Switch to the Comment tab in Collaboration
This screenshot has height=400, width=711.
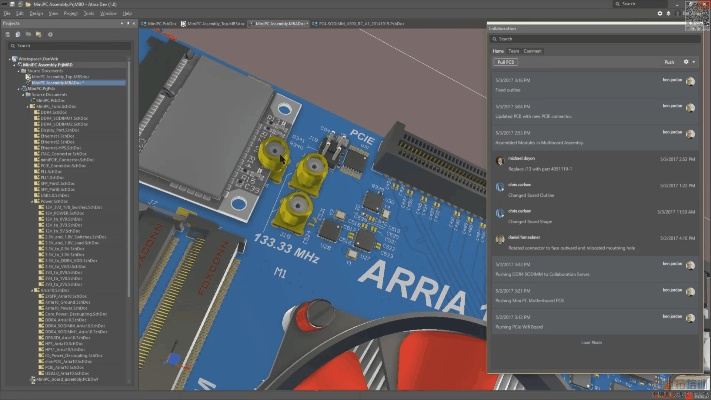coord(532,50)
